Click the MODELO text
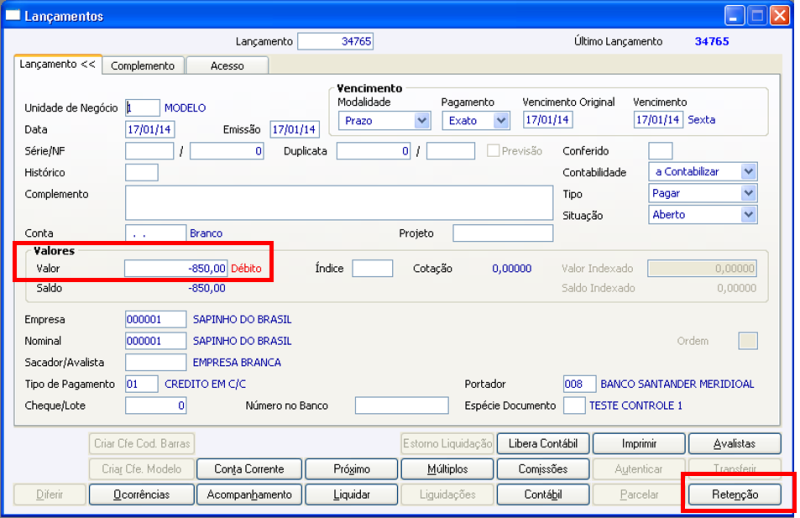 coord(185,108)
